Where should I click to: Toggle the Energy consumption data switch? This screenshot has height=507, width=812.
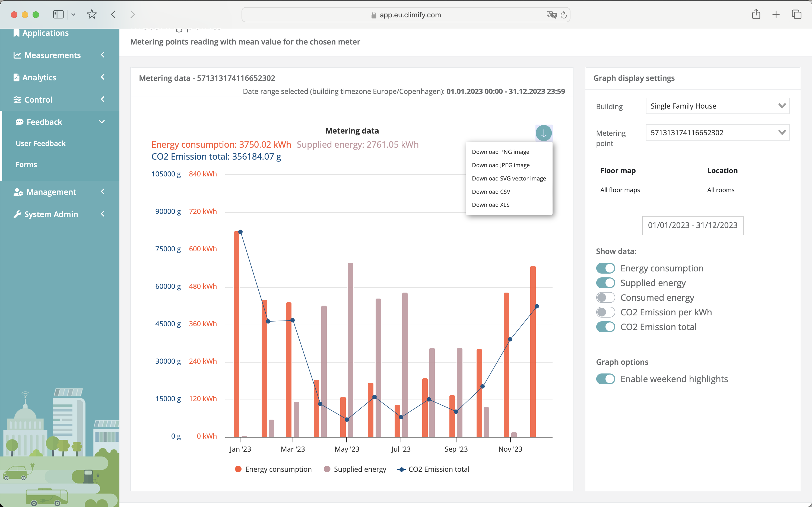[x=605, y=268]
